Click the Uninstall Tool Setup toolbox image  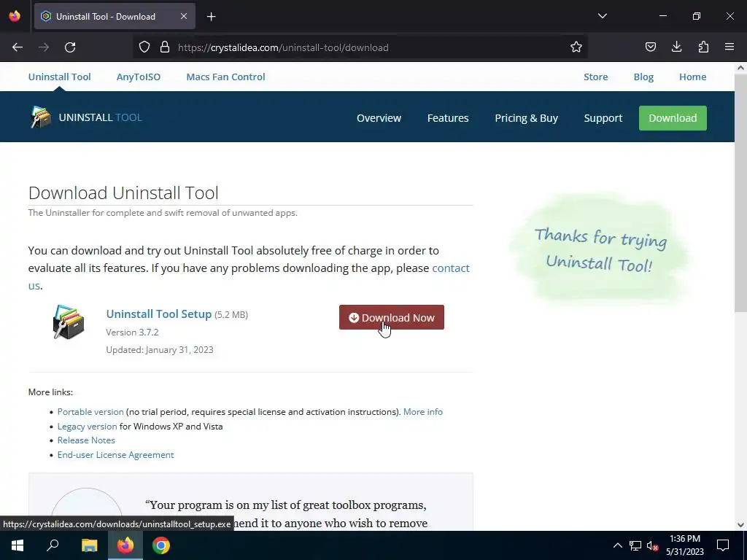tap(69, 322)
